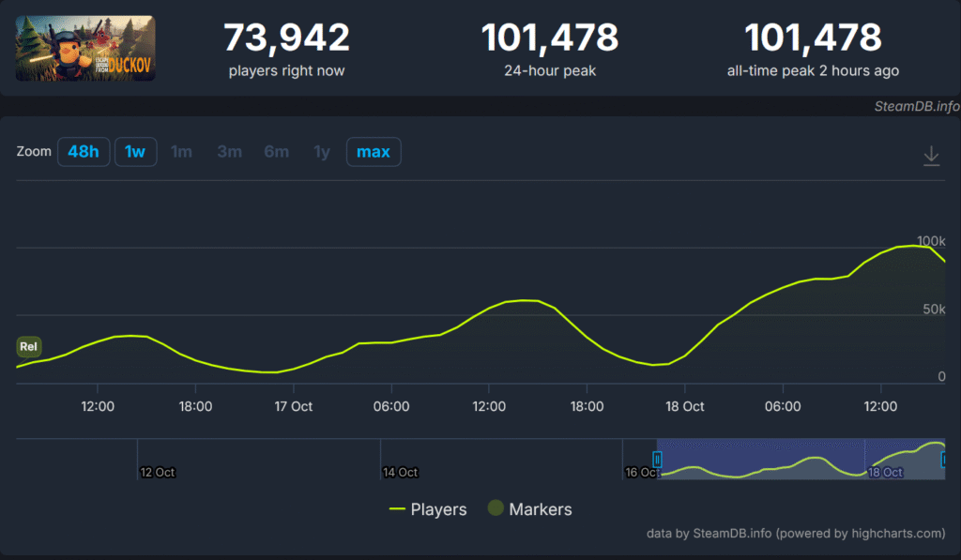The image size is (961, 560).
Task: Open the highcharts.com data credits text
Action: point(796,534)
